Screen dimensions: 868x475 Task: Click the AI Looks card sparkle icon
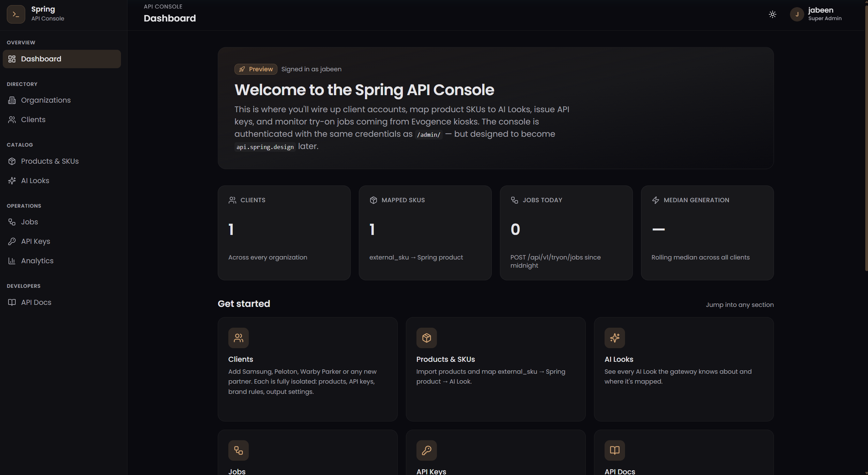tap(615, 338)
